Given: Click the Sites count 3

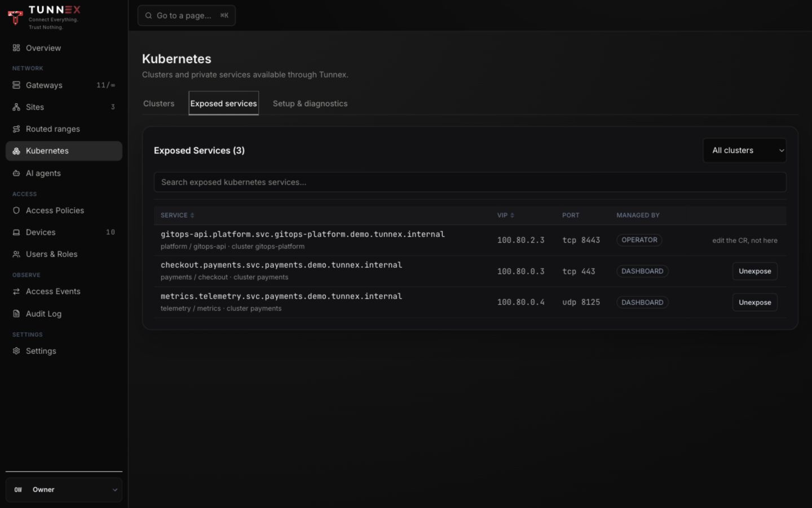Looking at the screenshot, I should pyautogui.click(x=113, y=107).
